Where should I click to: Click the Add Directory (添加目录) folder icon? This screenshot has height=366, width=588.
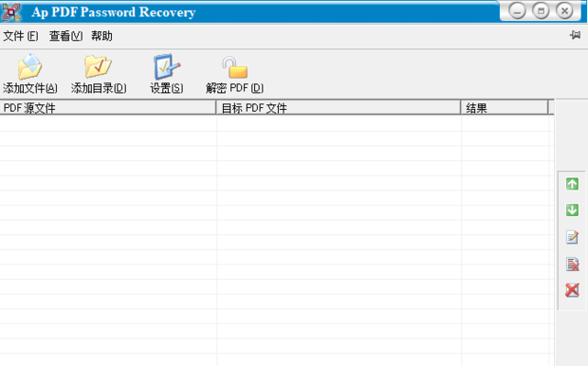(98, 66)
